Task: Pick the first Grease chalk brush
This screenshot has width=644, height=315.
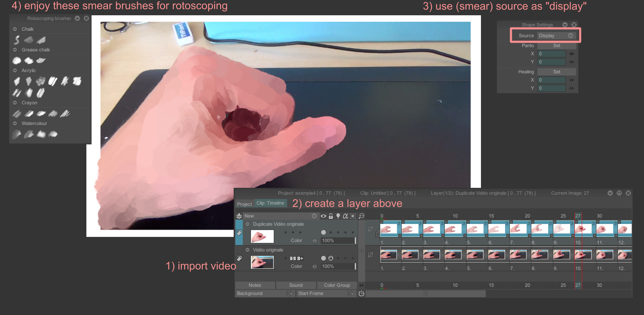Action: (x=17, y=60)
